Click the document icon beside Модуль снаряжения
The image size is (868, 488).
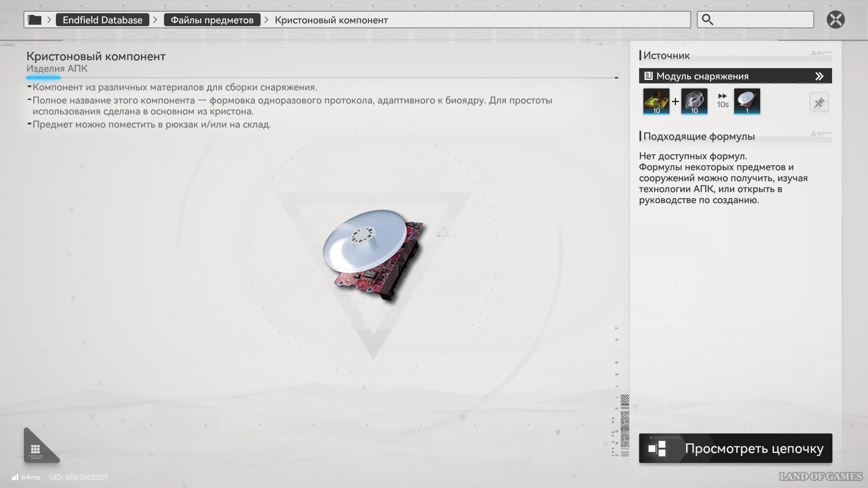[648, 76]
